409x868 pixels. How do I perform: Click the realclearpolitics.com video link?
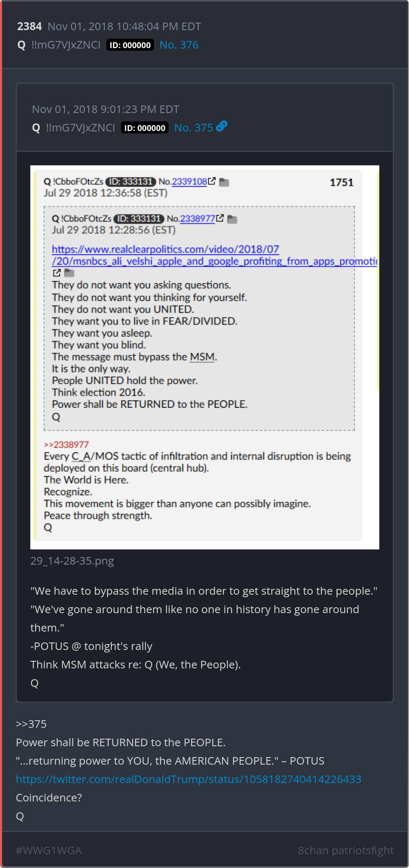tap(214, 255)
